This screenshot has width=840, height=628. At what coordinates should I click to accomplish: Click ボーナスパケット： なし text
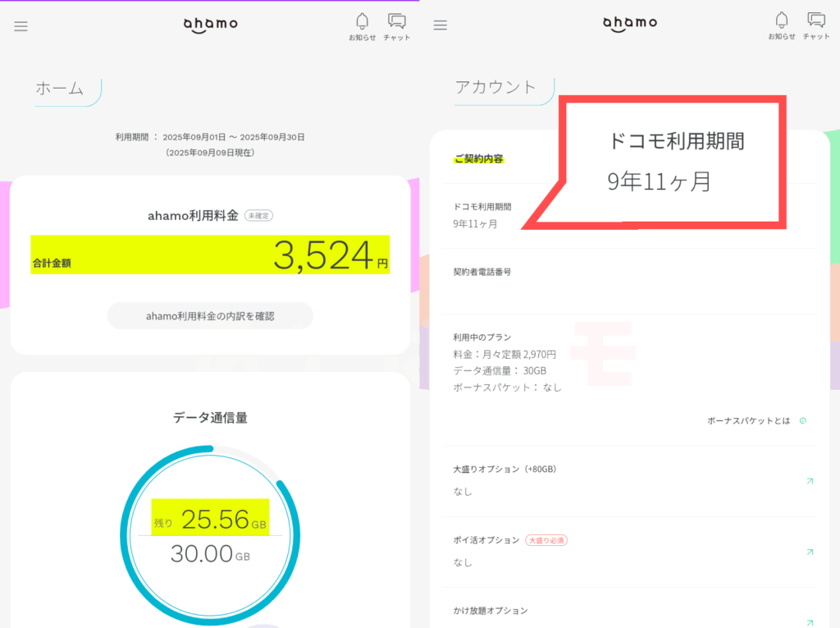pos(507,387)
